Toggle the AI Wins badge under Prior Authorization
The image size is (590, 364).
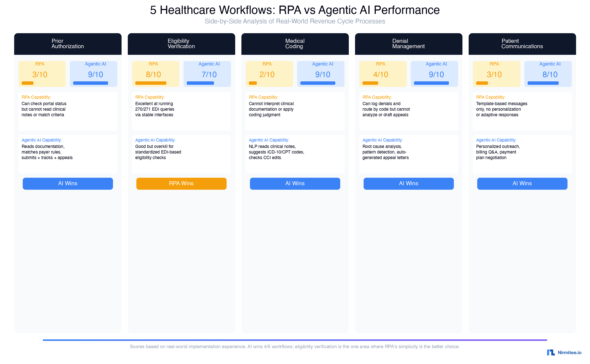68,183
